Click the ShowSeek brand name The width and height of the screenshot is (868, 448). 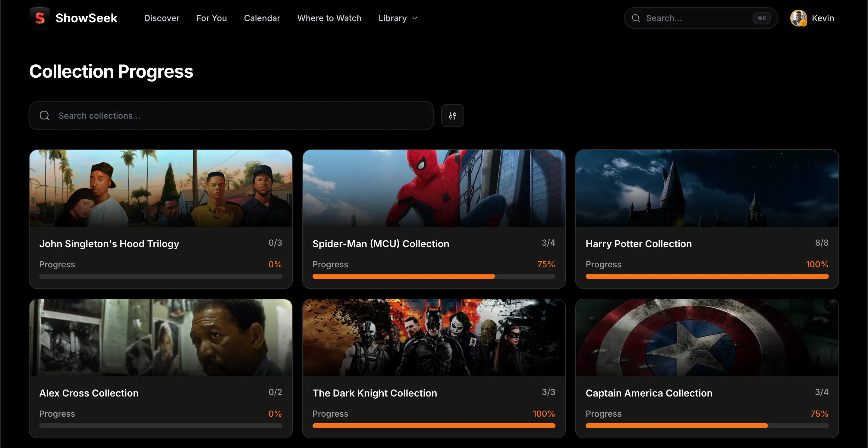pyautogui.click(x=86, y=18)
